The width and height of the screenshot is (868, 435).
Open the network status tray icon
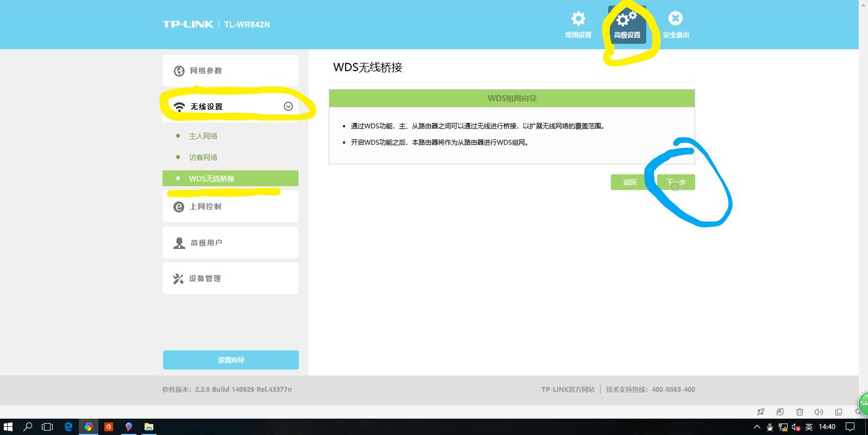tap(783, 427)
